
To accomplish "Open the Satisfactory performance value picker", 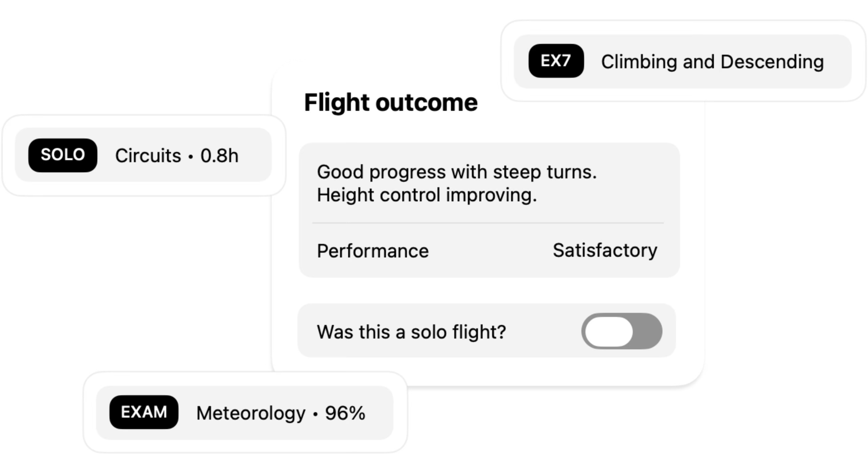I will 605,250.
